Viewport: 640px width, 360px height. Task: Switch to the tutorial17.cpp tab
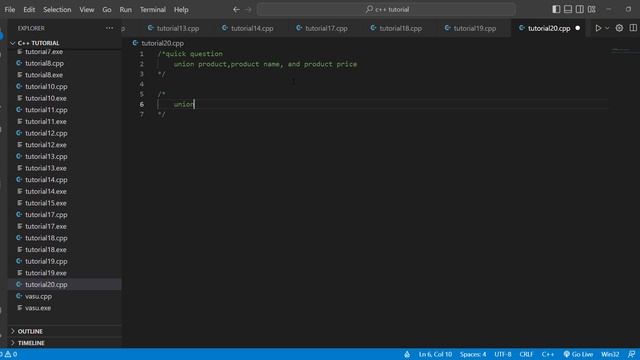322,28
